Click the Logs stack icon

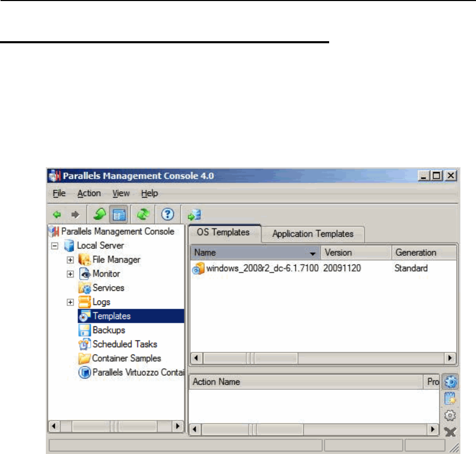pyautogui.click(x=85, y=302)
